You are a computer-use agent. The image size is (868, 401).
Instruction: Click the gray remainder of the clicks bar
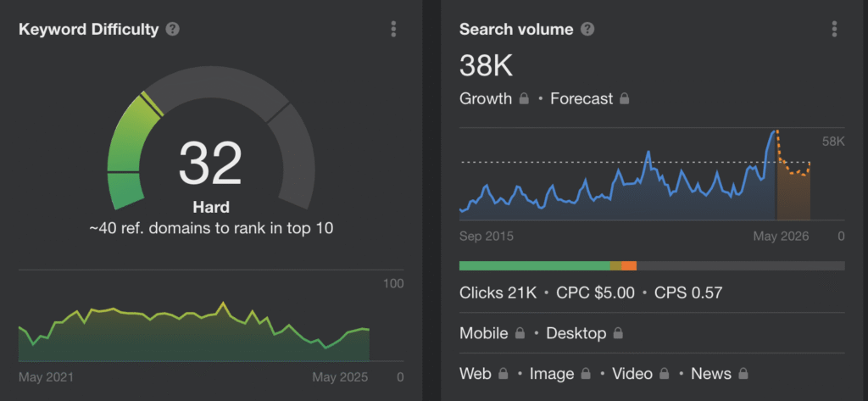pyautogui.click(x=741, y=266)
